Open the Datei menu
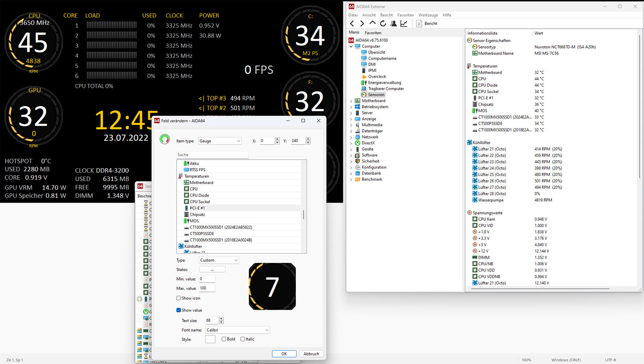This screenshot has height=364, width=644. 353,15
